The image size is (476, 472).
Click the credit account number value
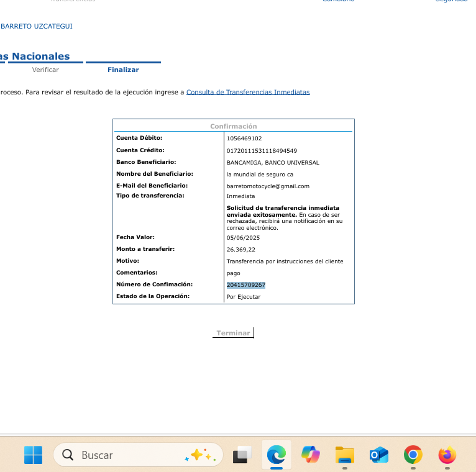[x=262, y=151]
